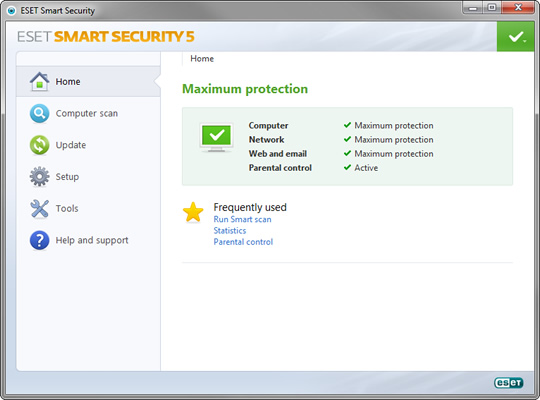This screenshot has width=540, height=400.
Task: Click the Home house icon
Action: tap(39, 82)
